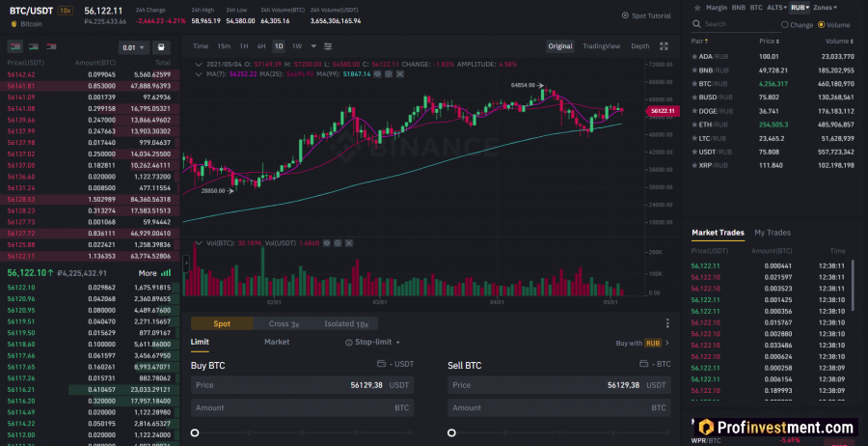The height and width of the screenshot is (446, 868).
Task: Click the Spot Tutorial play icon
Action: [625, 15]
